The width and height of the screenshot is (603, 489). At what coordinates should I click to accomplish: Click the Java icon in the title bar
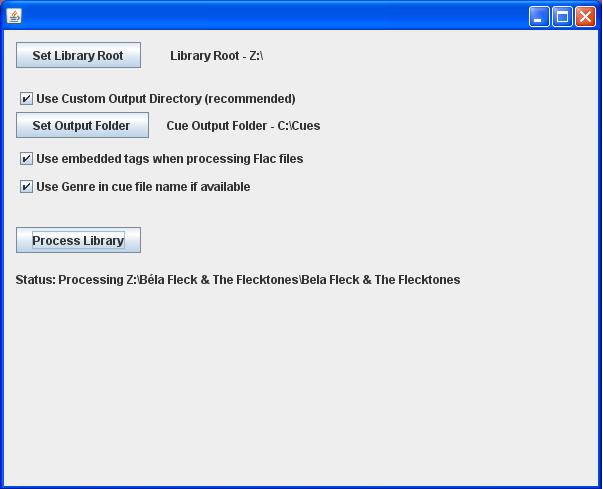tap(14, 16)
